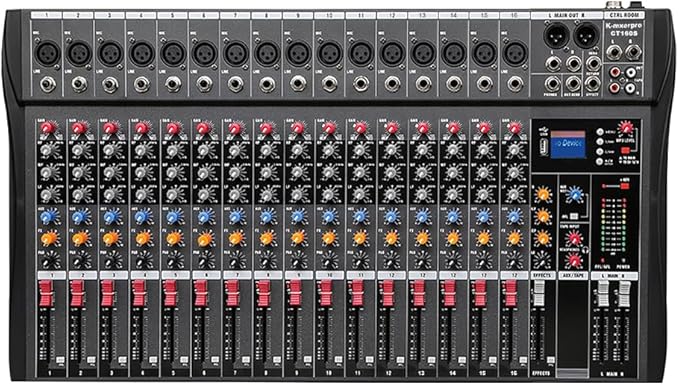Screen dimensions: 679x385
Task: Click the black knob above the EFFECTS label
Action: (543, 261)
